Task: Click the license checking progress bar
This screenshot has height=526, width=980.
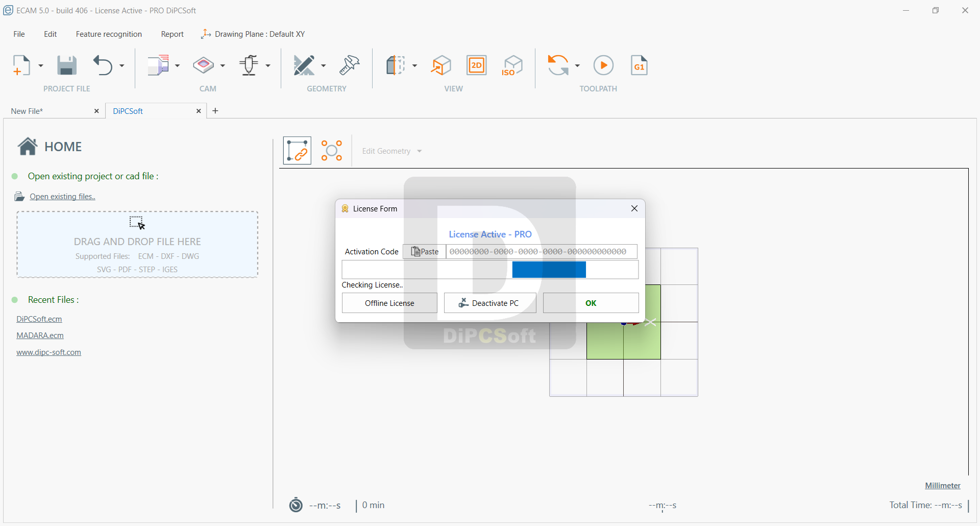Action: (x=490, y=270)
